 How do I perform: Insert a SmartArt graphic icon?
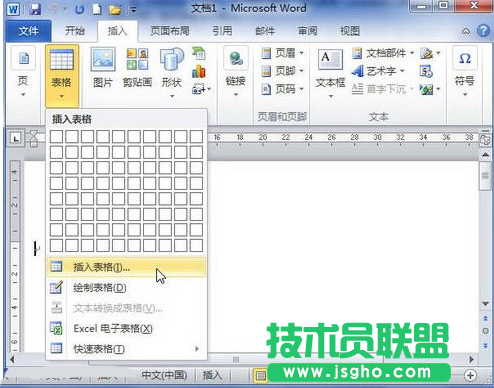[199, 53]
